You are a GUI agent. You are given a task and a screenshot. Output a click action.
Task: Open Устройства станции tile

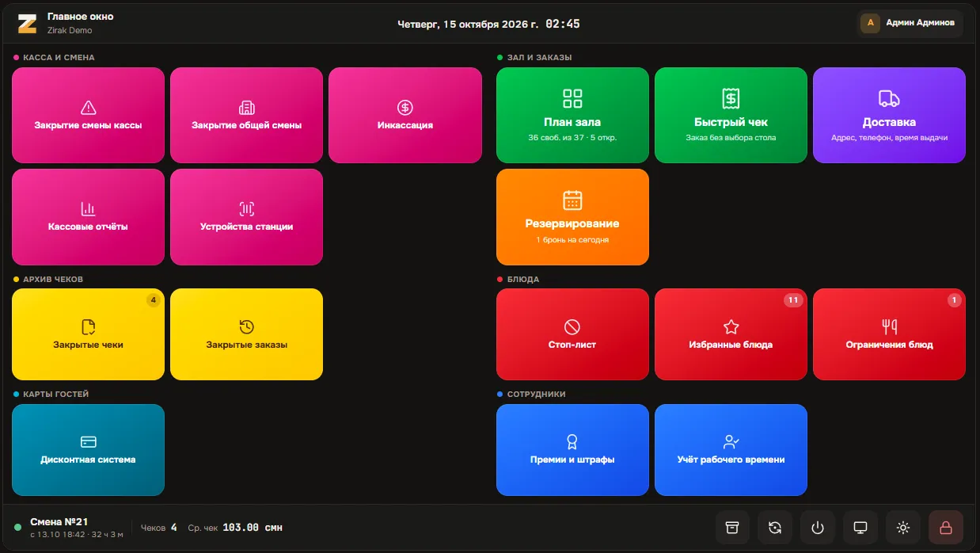[x=247, y=217]
